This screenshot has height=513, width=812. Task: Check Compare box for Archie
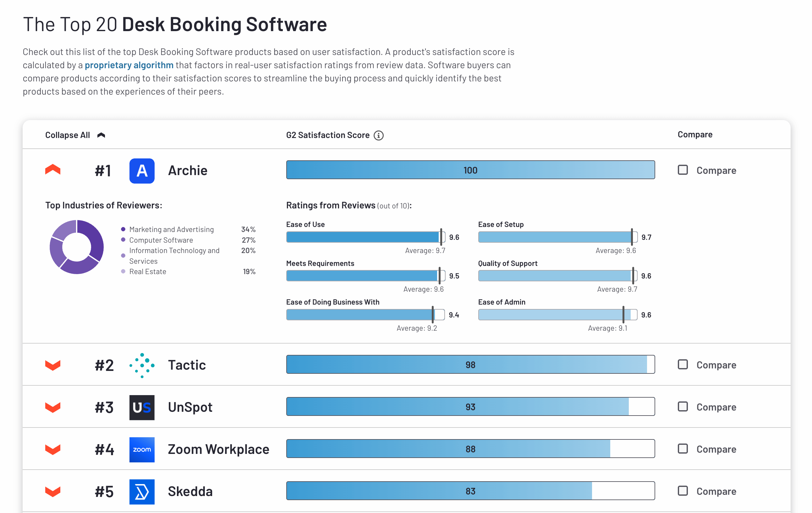point(683,170)
